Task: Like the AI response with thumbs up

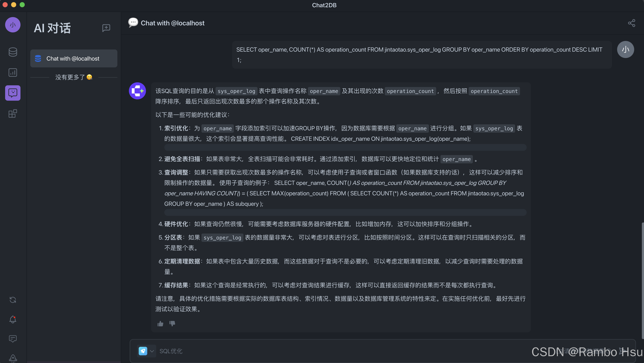Action: 160,324
